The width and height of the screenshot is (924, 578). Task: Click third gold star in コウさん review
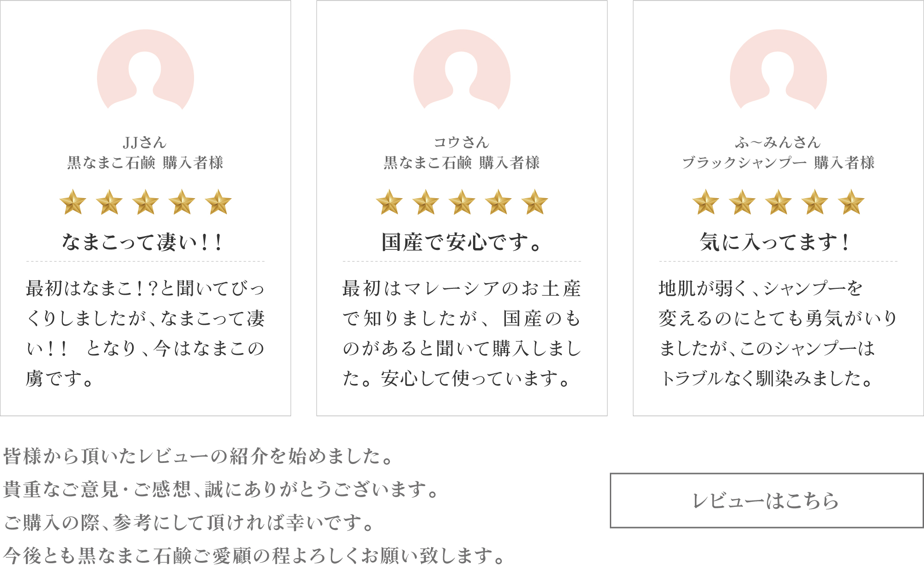pyautogui.click(x=462, y=202)
